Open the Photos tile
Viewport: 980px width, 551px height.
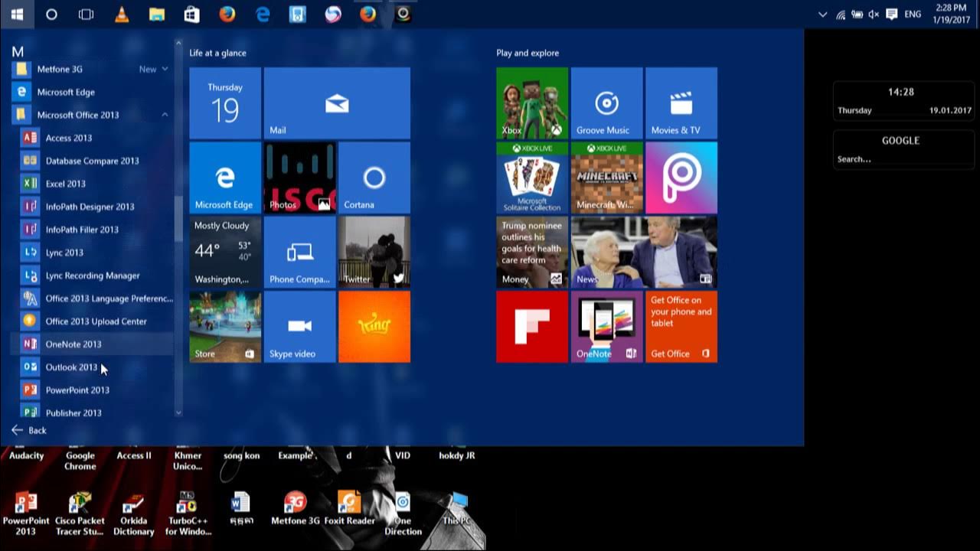[299, 178]
